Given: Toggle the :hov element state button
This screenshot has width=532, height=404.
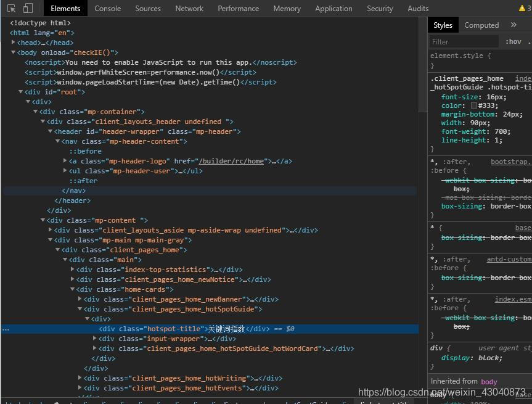Looking at the screenshot, I should click(x=514, y=41).
